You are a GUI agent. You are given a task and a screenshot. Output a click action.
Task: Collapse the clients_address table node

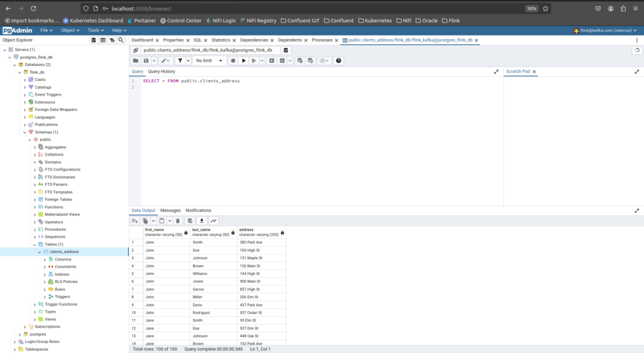click(x=39, y=252)
